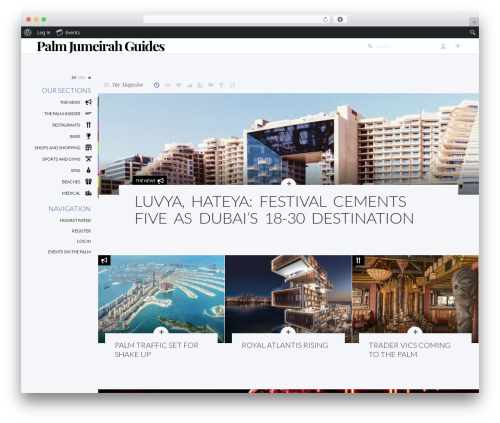Open the Bars section glass icon

(88, 136)
